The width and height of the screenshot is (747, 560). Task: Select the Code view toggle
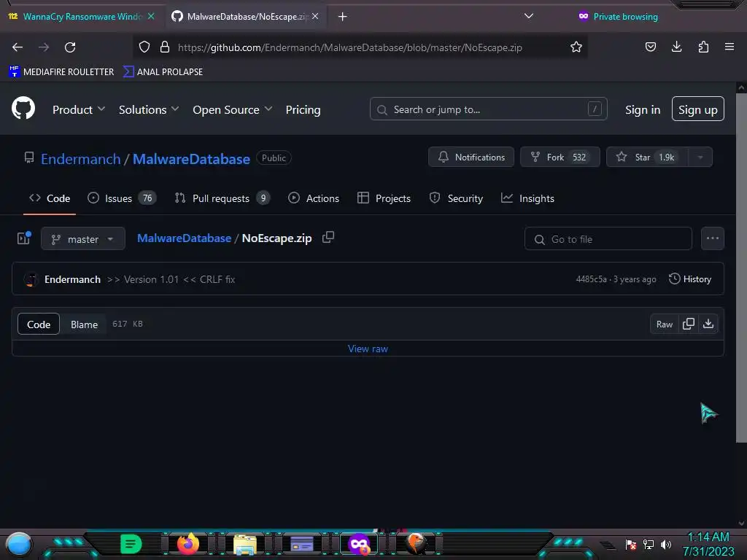[x=39, y=324]
